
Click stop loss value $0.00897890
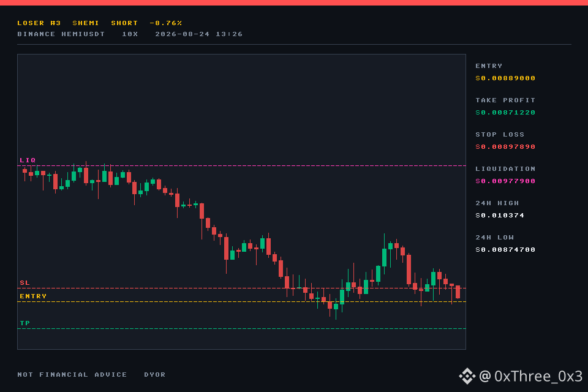(x=505, y=146)
